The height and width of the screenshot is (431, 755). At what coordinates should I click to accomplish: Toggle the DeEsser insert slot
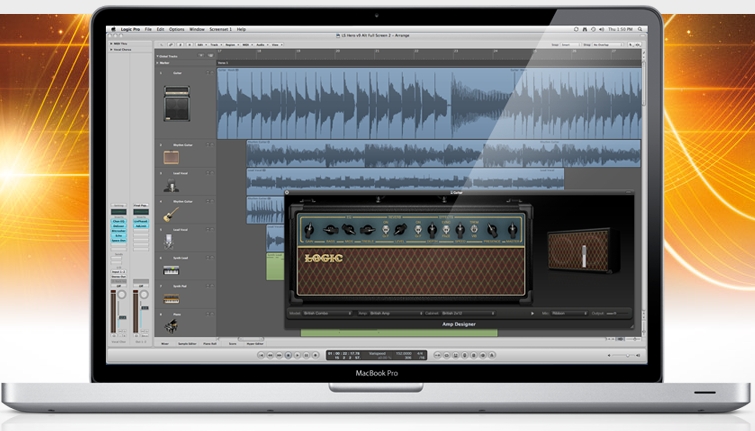point(119,226)
